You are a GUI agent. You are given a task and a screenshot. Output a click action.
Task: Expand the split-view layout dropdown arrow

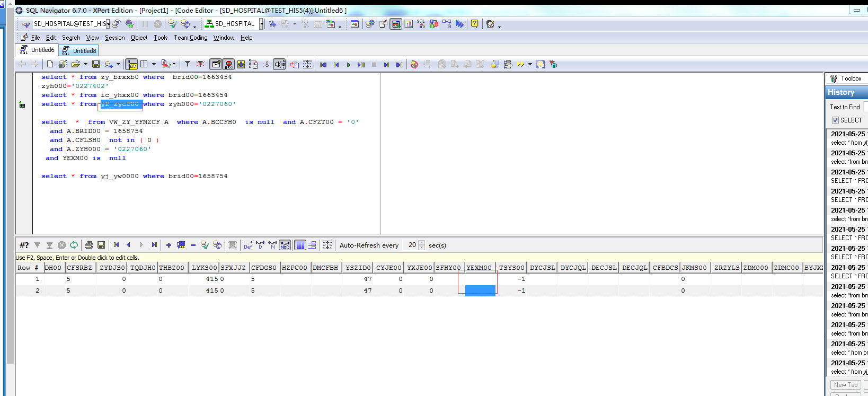pyautogui.click(x=154, y=64)
